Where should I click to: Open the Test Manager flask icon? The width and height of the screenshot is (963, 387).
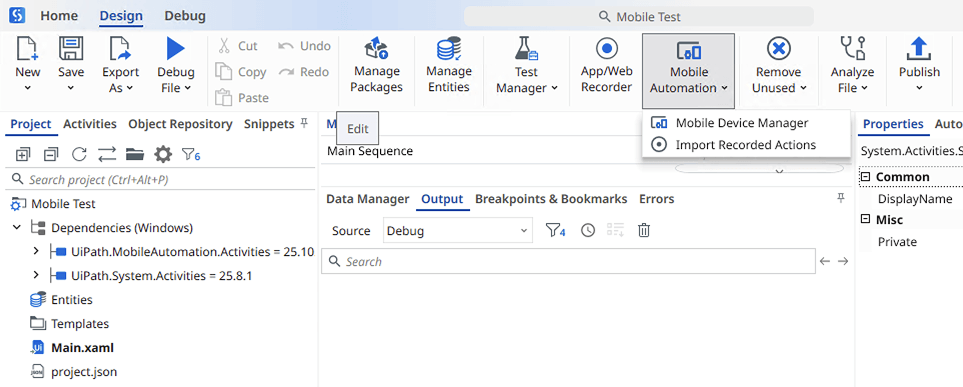click(x=526, y=49)
